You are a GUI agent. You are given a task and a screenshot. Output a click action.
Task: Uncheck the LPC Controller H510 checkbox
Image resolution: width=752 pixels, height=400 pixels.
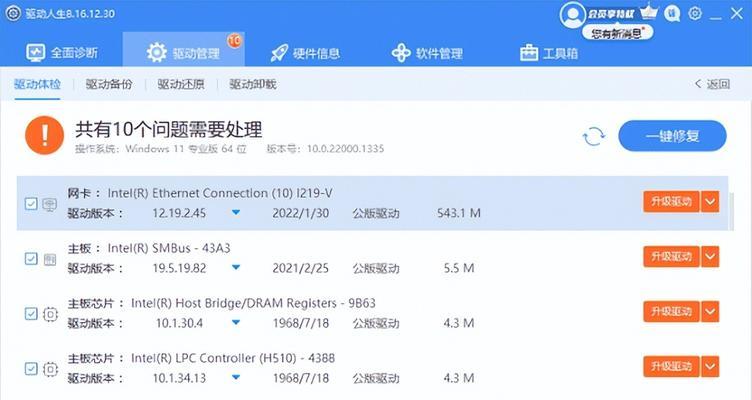tap(31, 369)
